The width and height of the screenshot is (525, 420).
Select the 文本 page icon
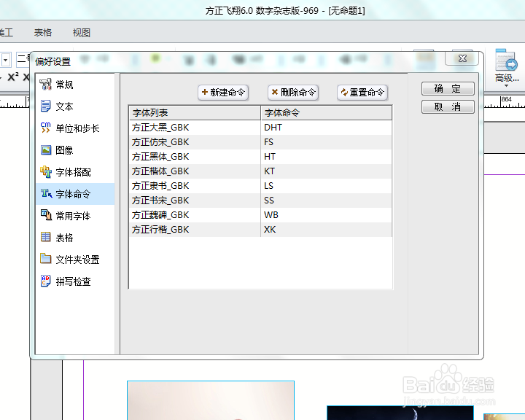pyautogui.click(x=45, y=106)
